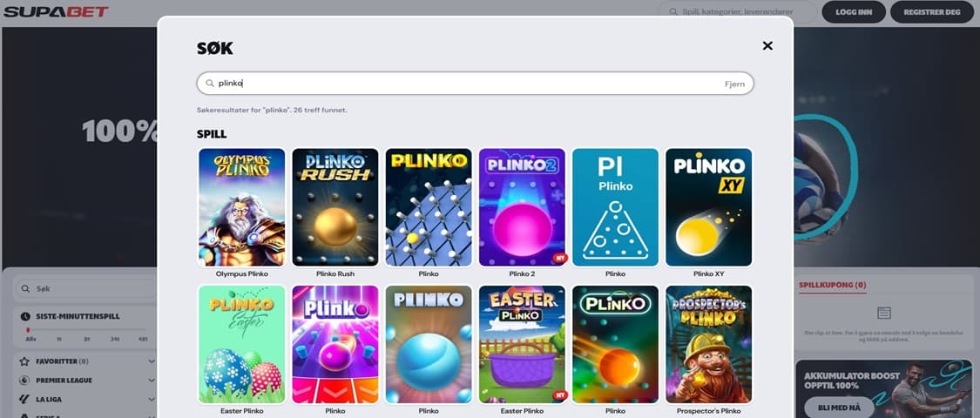The width and height of the screenshot is (980, 418).
Task: Click the La Liga logo icon
Action: point(24,399)
